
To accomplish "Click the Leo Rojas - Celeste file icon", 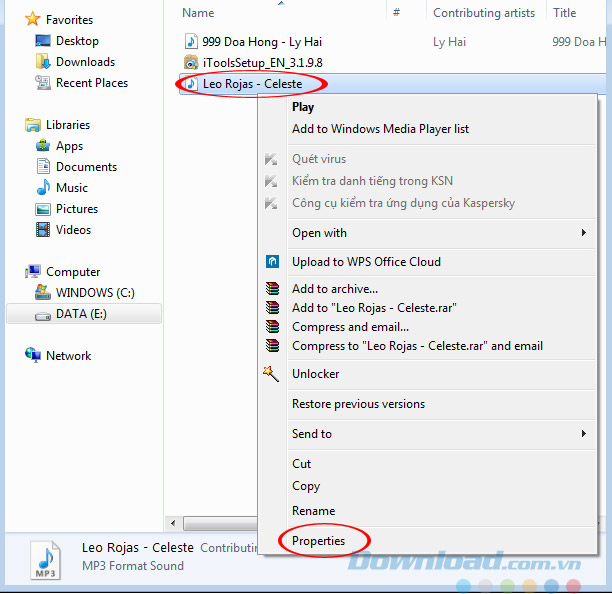I will (x=191, y=84).
